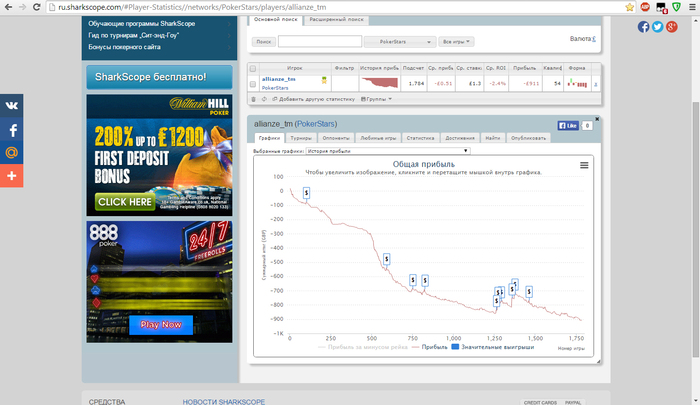This screenshot has height=405, width=700.
Task: Open the 'Найти' tab
Action: click(x=493, y=138)
